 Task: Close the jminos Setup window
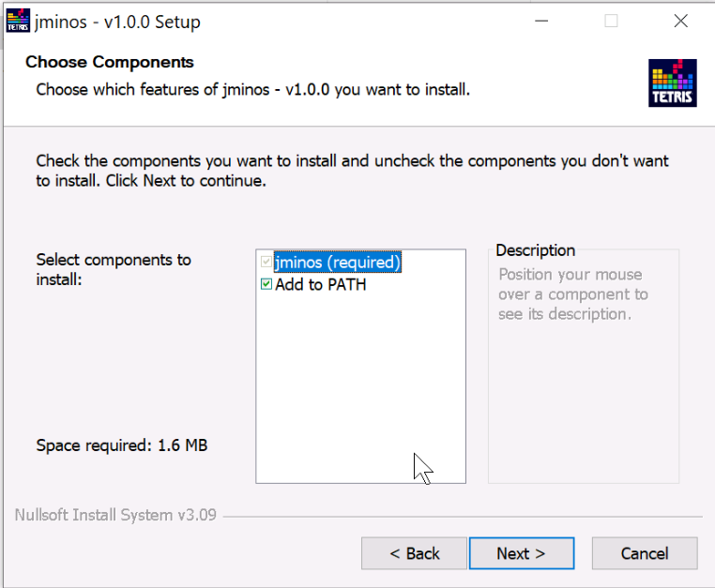(x=680, y=21)
